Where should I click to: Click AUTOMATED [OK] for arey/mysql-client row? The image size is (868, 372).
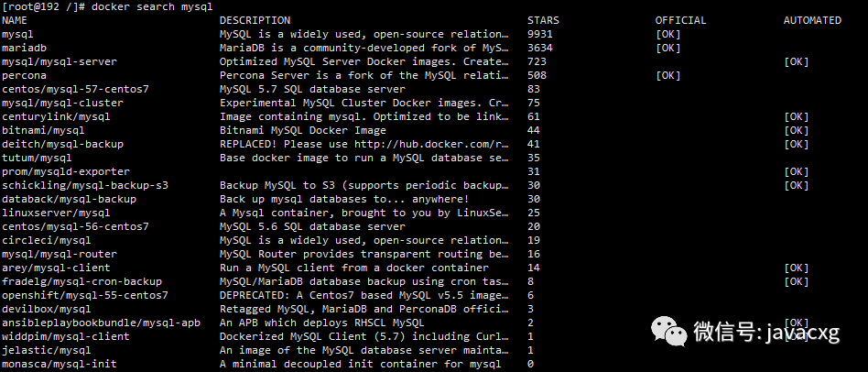pos(796,268)
